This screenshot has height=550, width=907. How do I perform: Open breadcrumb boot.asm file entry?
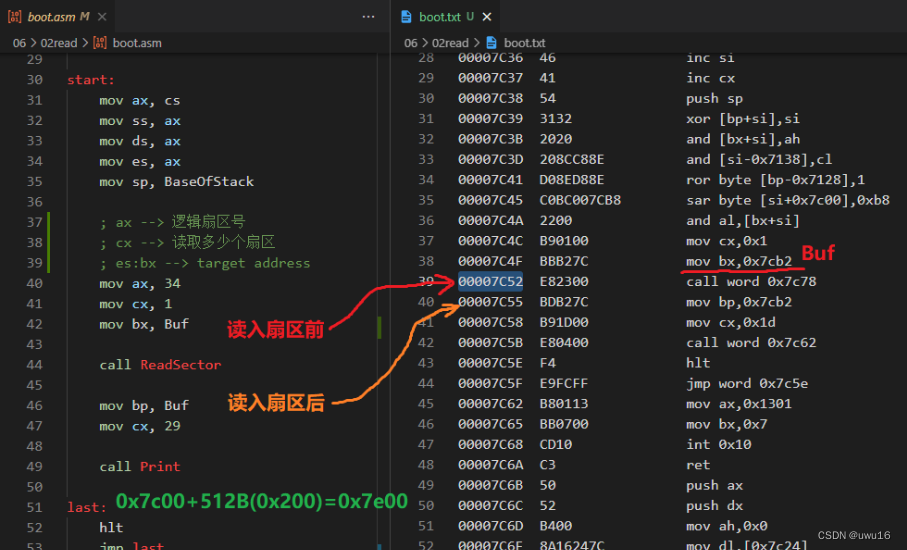click(x=137, y=43)
